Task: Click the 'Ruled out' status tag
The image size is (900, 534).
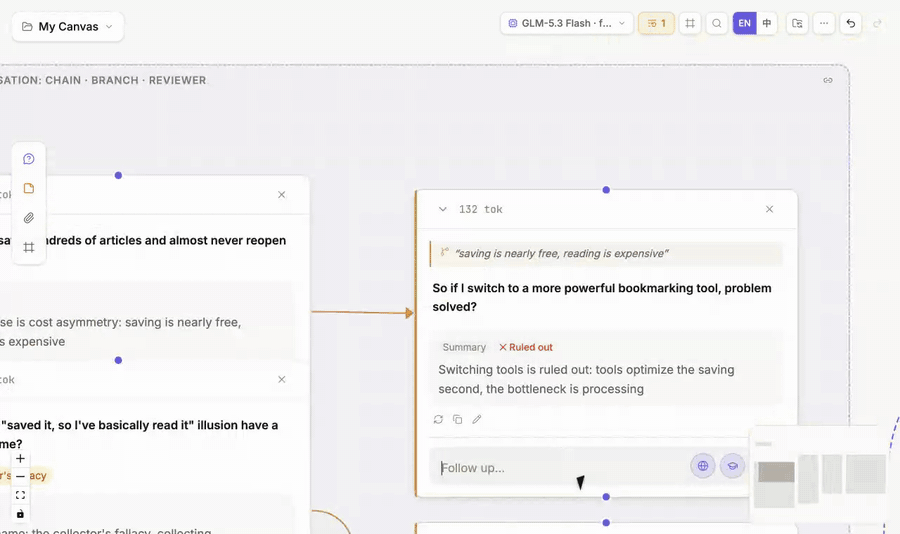Action: pyautogui.click(x=526, y=347)
